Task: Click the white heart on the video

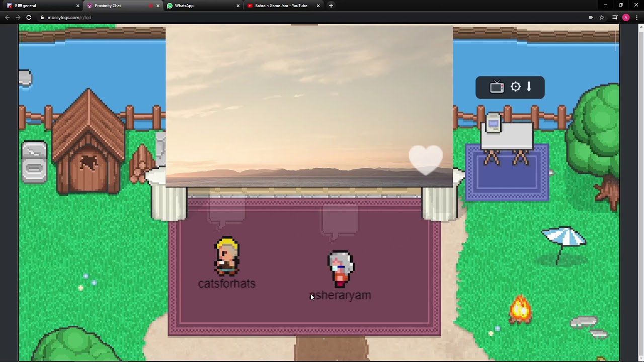Action: 426,160
